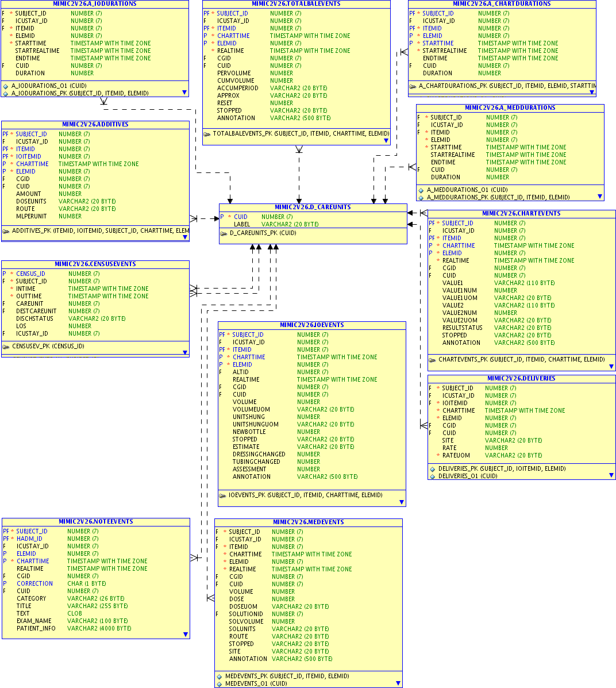Collapse the NOTEEVENTS table via its blue arrow
The width and height of the screenshot is (616, 688).
coord(185,635)
